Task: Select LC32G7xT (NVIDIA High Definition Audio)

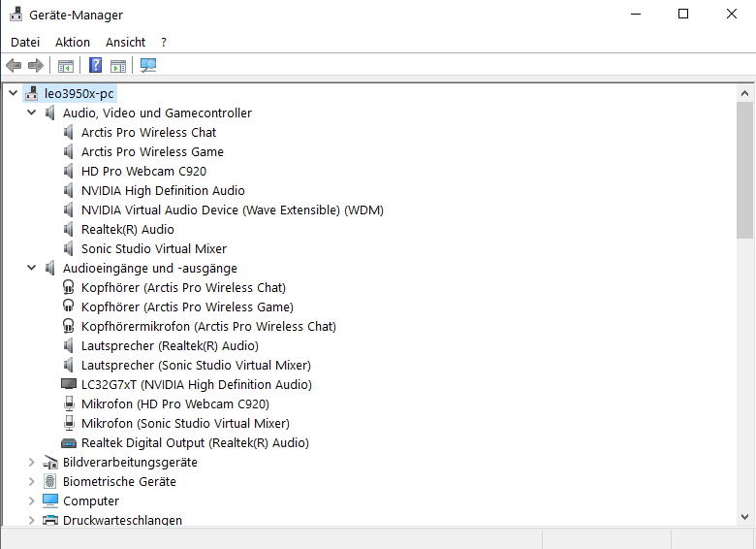Action: coord(196,384)
